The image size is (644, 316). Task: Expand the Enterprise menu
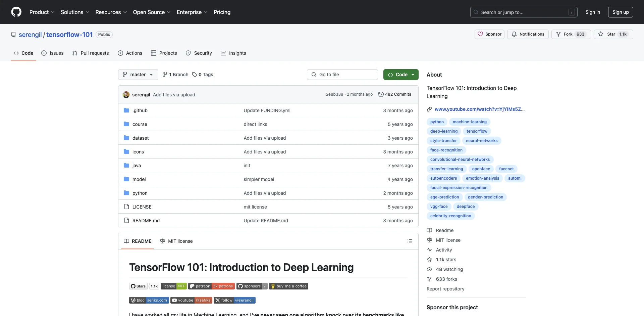192,12
